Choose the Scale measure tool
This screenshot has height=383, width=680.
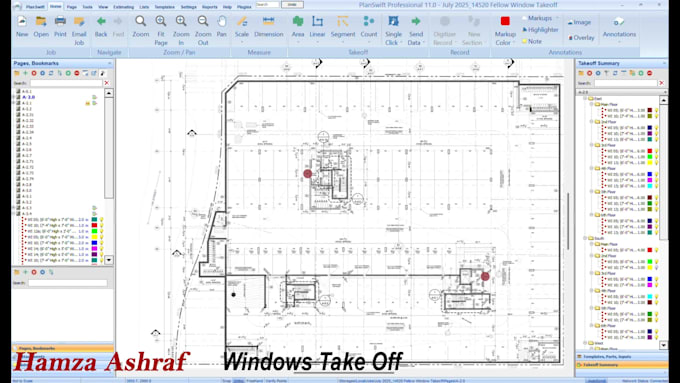242,21
